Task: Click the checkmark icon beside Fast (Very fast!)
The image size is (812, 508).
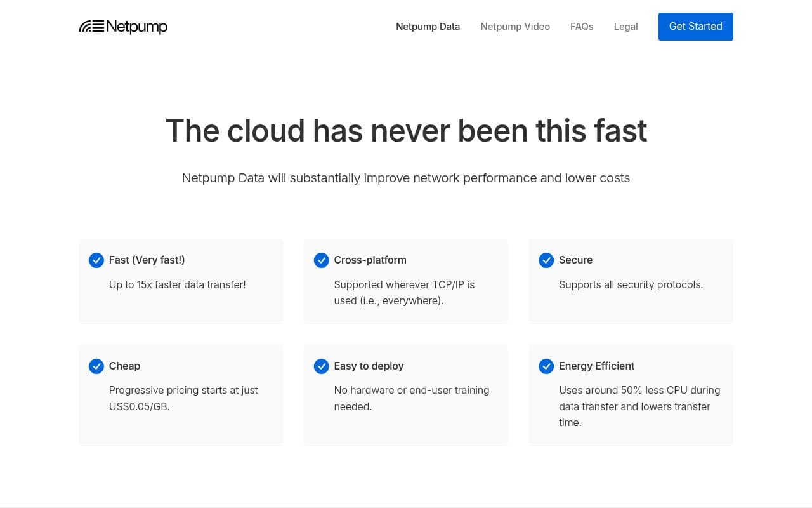Action: coord(96,260)
